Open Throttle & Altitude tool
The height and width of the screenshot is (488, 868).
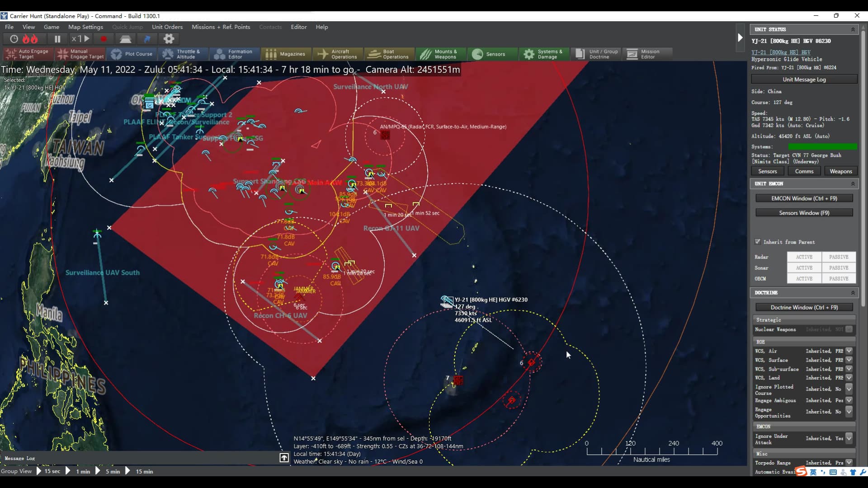184,54
